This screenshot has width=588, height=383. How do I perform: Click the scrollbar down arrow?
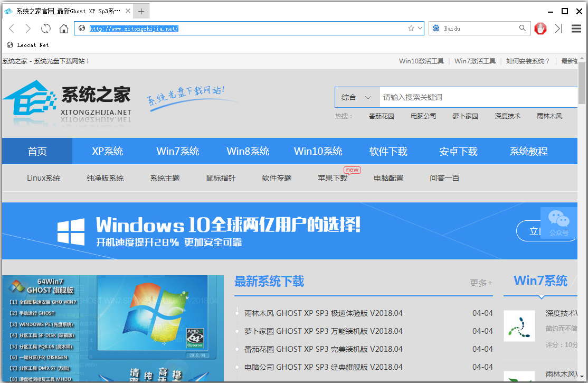pos(582,377)
